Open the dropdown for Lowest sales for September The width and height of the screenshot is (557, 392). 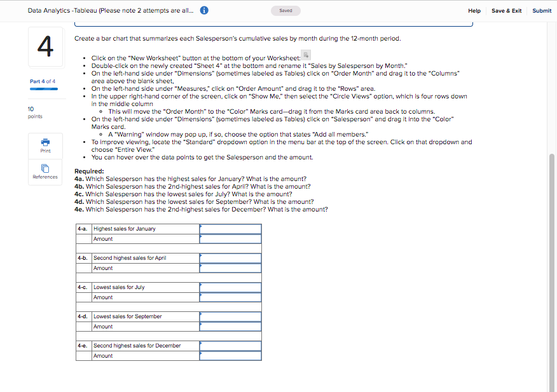point(230,316)
